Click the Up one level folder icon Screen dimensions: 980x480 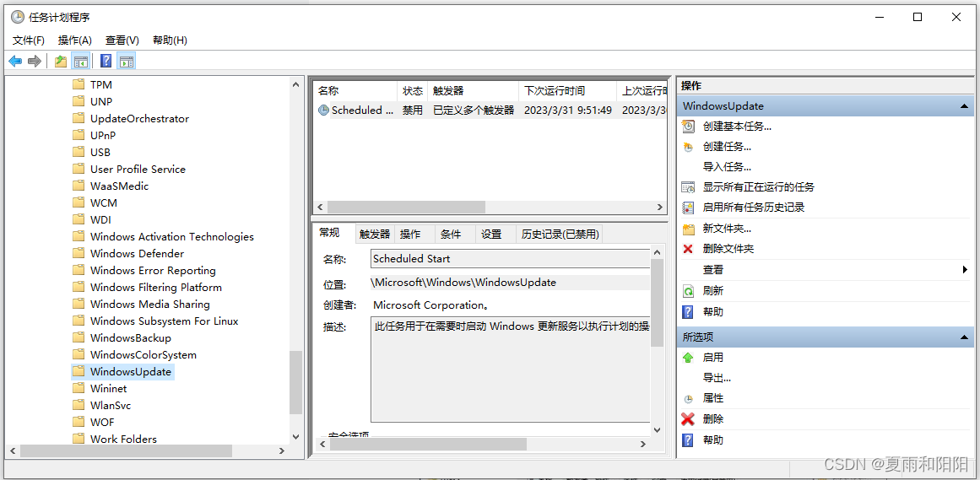[61, 62]
